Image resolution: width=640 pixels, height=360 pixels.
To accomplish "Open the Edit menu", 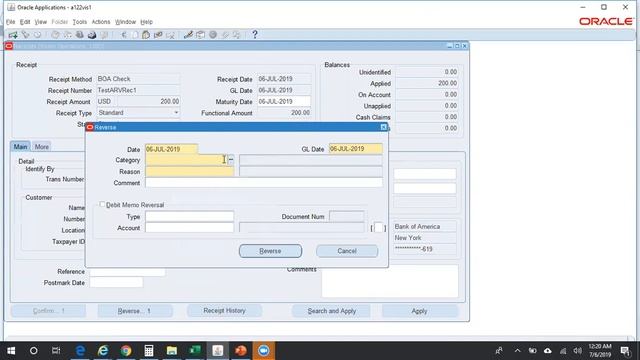I will [25, 22].
